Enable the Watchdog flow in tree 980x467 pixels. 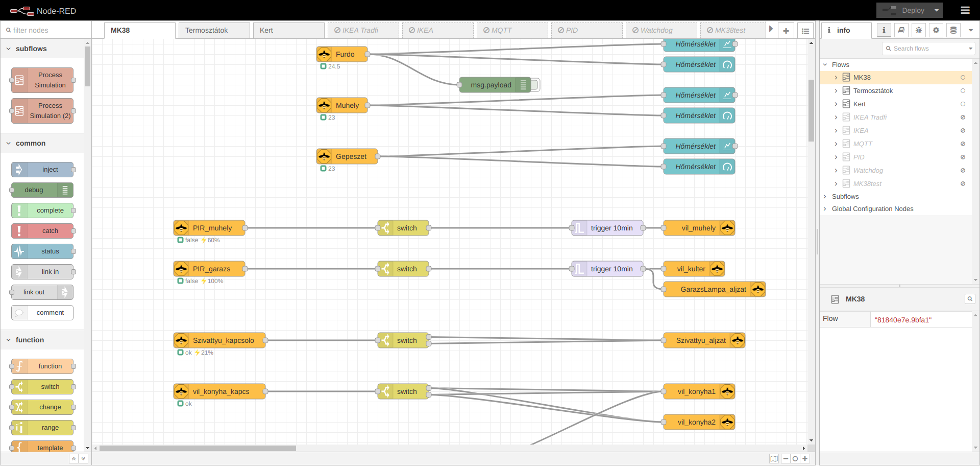pyautogui.click(x=963, y=171)
